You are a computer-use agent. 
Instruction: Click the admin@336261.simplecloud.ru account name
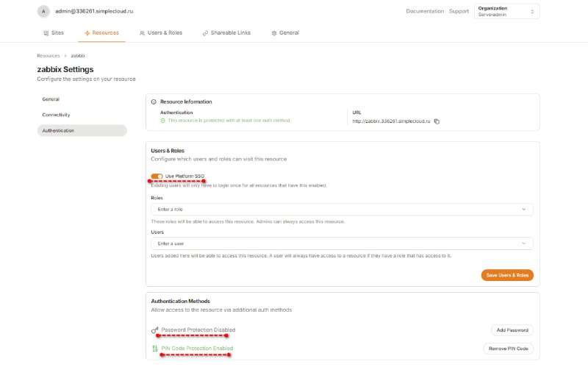point(94,11)
